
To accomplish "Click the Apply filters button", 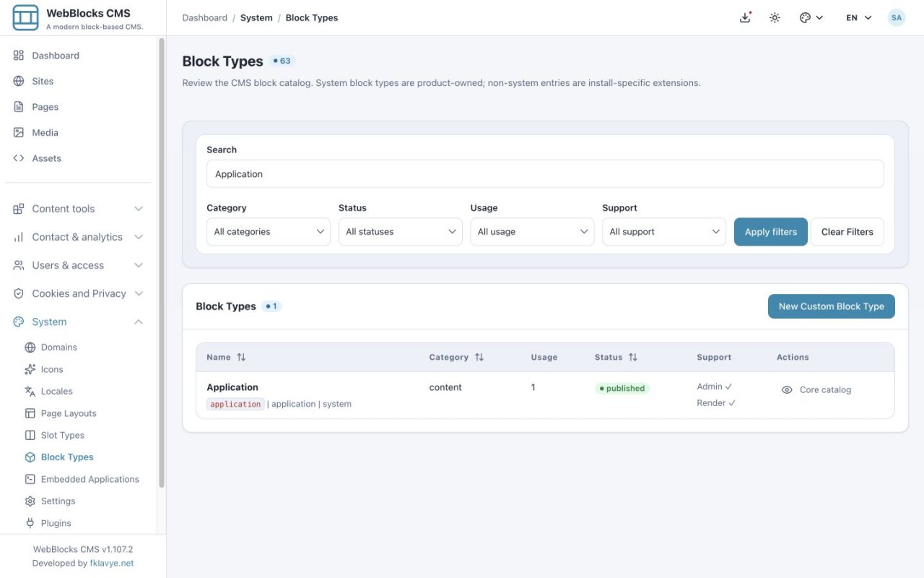I will point(771,232).
